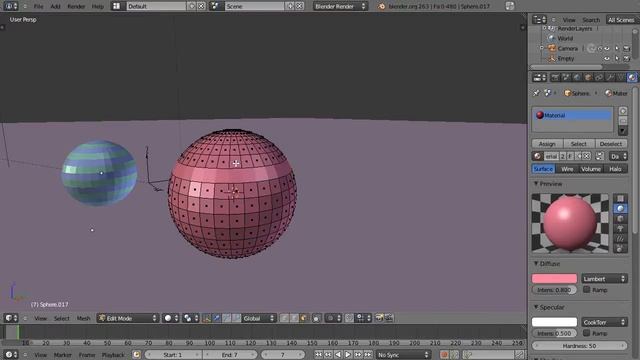This screenshot has height=360, width=640.
Task: Toggle Empty visibility eye in outliner
Action: tap(607, 59)
